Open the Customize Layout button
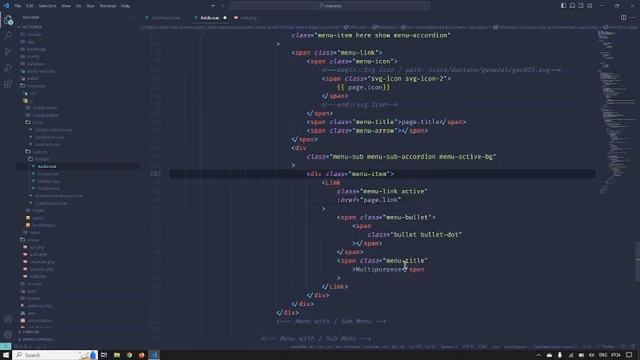640x360 pixels. point(589,6)
